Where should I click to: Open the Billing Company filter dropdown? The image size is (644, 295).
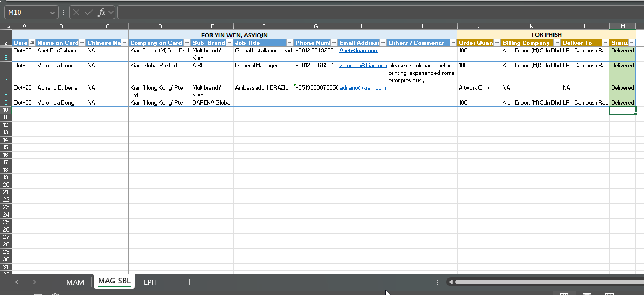557,43
